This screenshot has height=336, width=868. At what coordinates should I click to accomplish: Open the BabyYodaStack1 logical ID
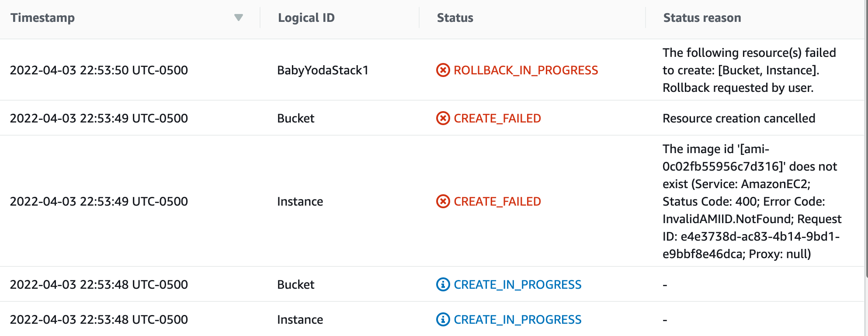323,70
